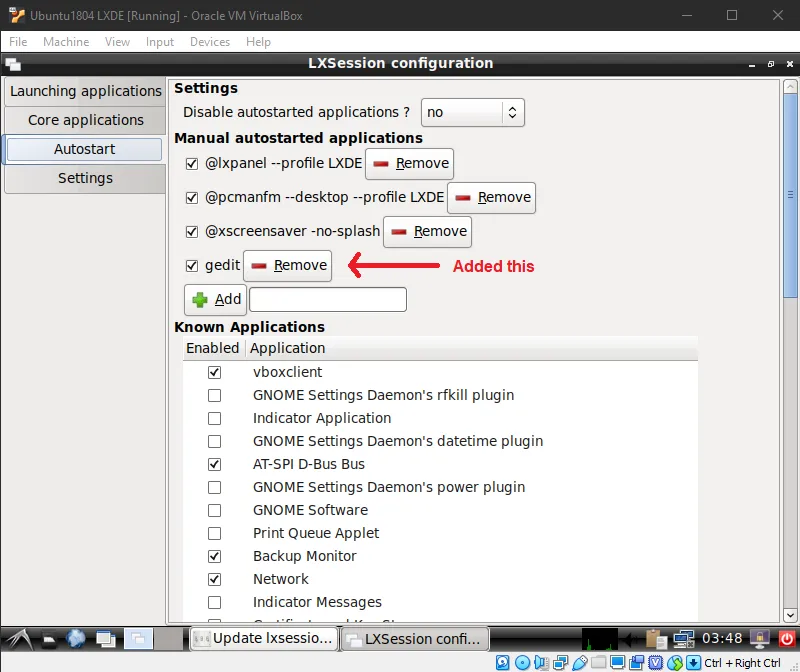Click the iconify all windows panel icon
The image size is (800, 672).
[x=106, y=639]
